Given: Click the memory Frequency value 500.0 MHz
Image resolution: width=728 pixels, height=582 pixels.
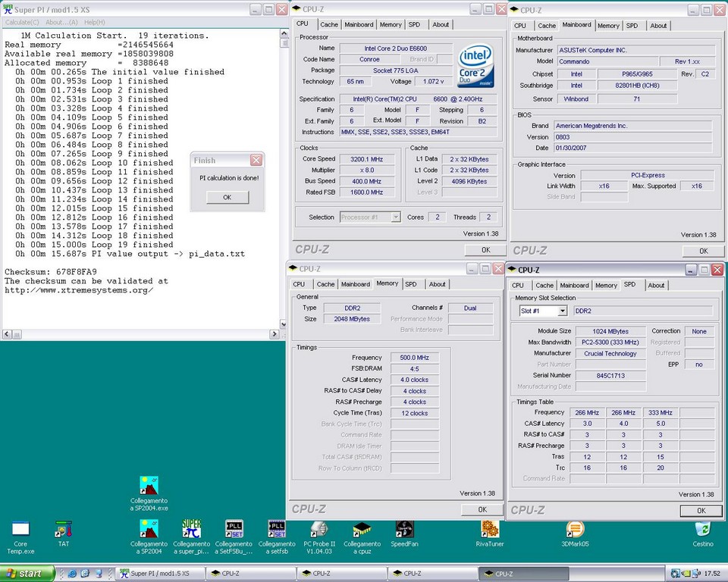Looking at the screenshot, I should 415,358.
